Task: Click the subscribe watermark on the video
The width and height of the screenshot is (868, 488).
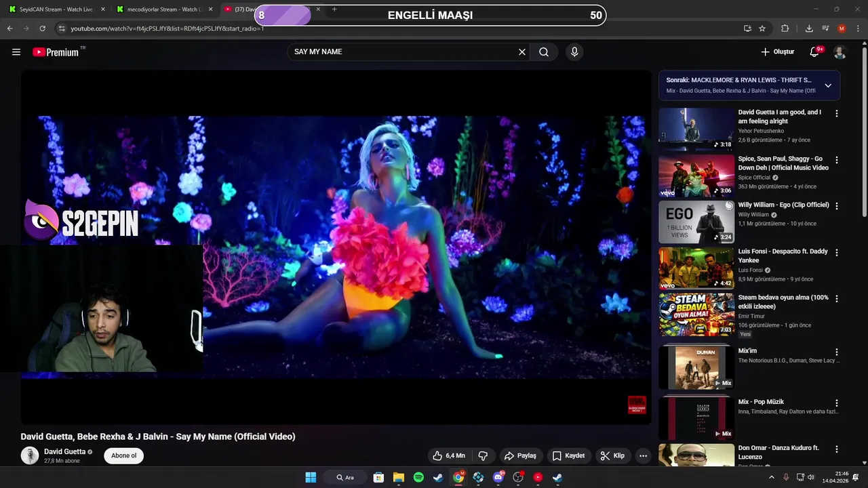Action: 637,405
